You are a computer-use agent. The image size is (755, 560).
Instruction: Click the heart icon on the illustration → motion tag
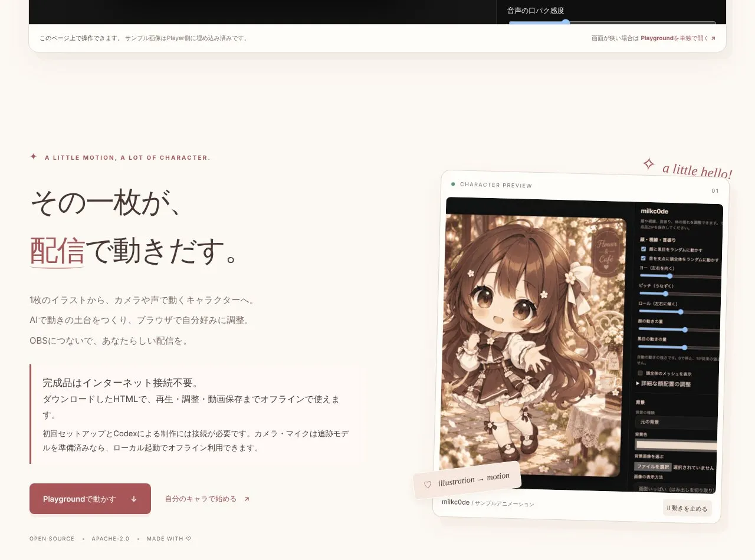[x=428, y=485]
